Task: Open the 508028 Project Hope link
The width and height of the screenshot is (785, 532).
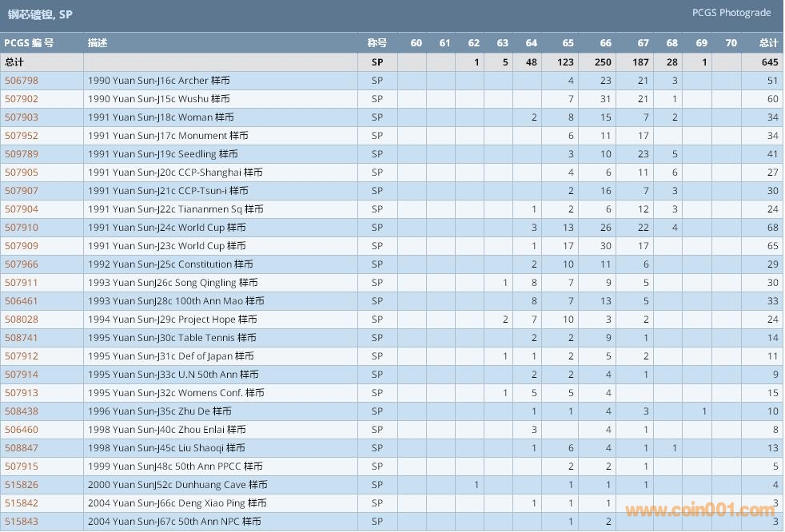Action: [x=22, y=320]
